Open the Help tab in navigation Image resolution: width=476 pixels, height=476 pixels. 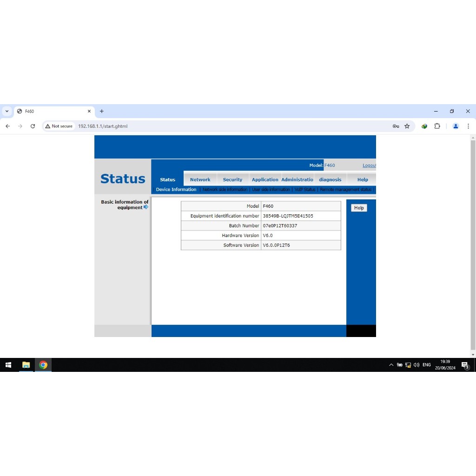point(363,180)
